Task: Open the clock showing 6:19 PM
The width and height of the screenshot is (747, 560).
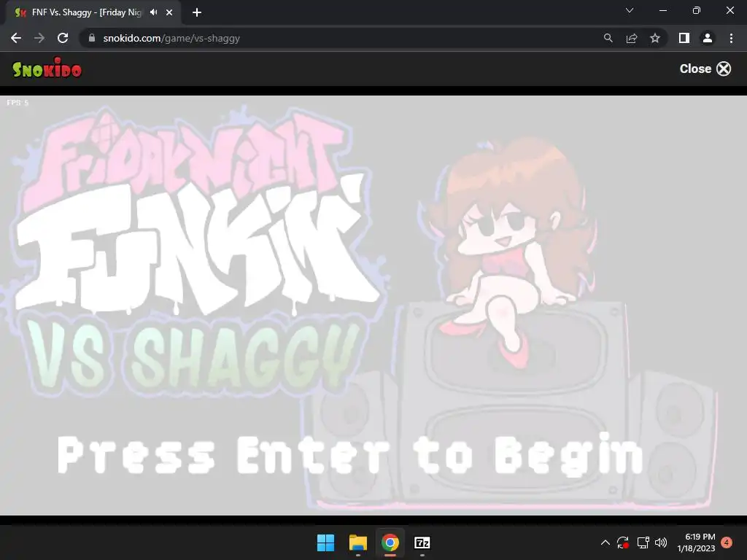Action: click(696, 542)
